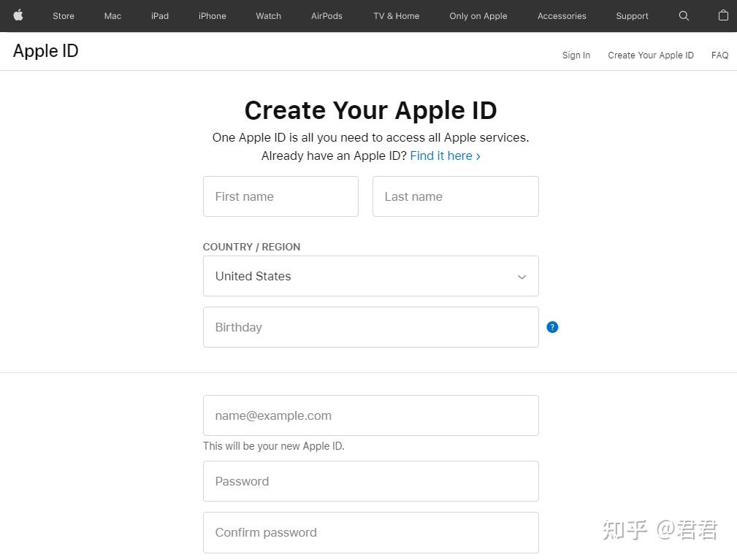The image size is (737, 560).
Task: Open the shopping bag icon
Action: 722,15
